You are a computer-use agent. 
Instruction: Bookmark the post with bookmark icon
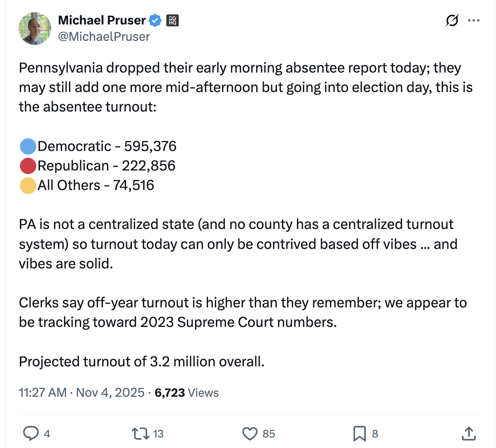click(x=359, y=433)
